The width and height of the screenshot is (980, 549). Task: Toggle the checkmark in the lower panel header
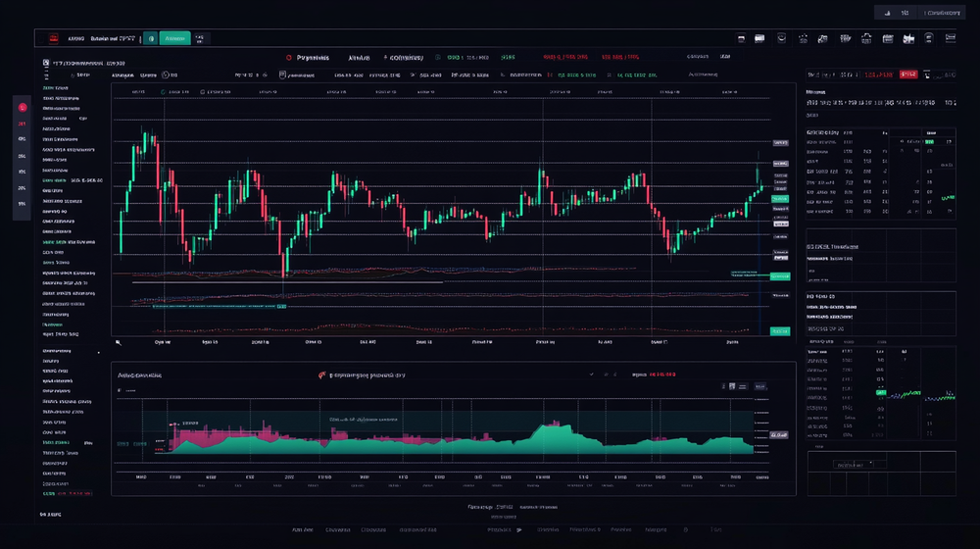pyautogui.click(x=592, y=374)
